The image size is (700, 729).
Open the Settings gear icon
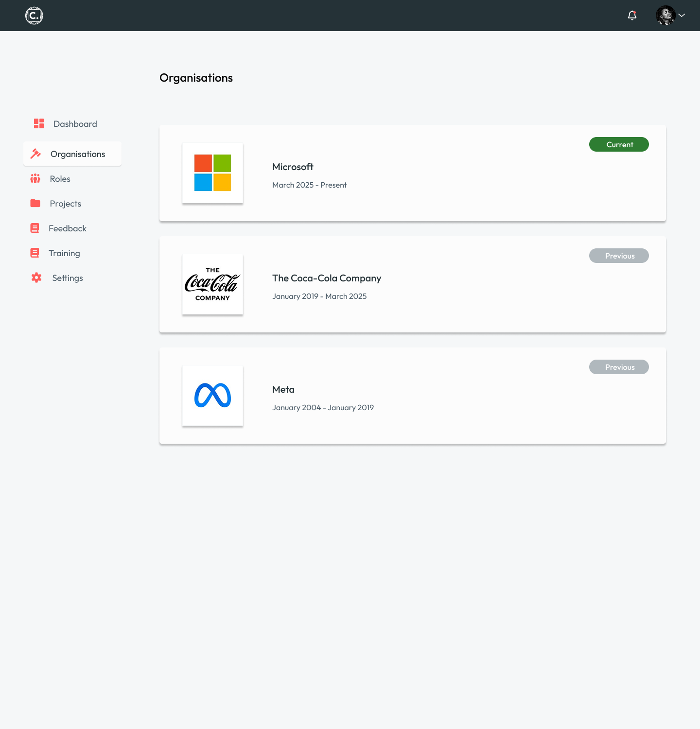click(x=36, y=278)
